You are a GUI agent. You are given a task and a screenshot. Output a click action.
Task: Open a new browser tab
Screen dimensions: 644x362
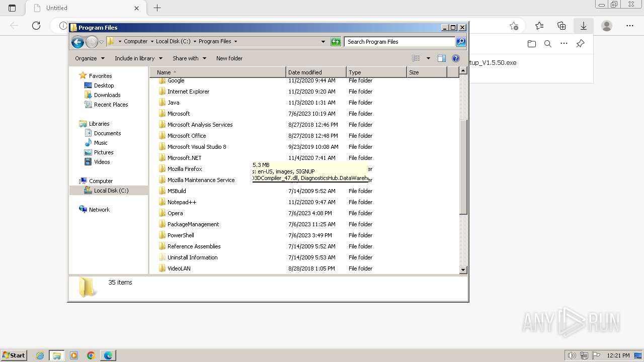(x=157, y=8)
